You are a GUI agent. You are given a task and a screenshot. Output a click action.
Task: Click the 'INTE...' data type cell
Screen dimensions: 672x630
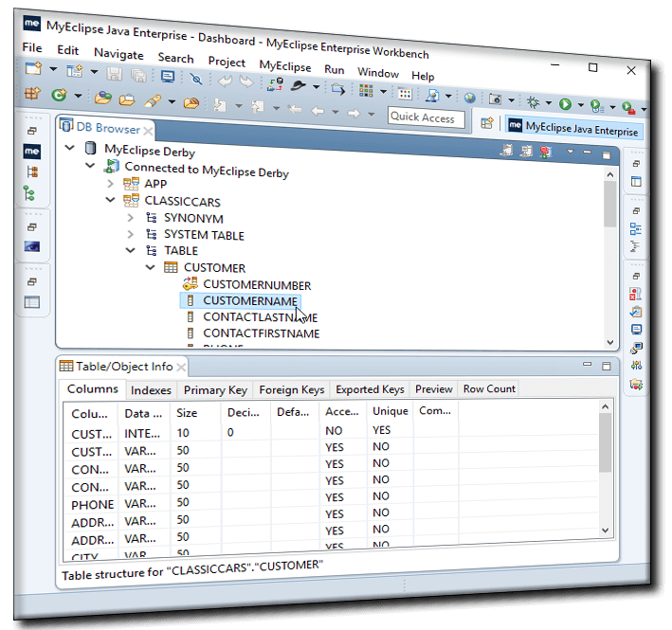(142, 433)
